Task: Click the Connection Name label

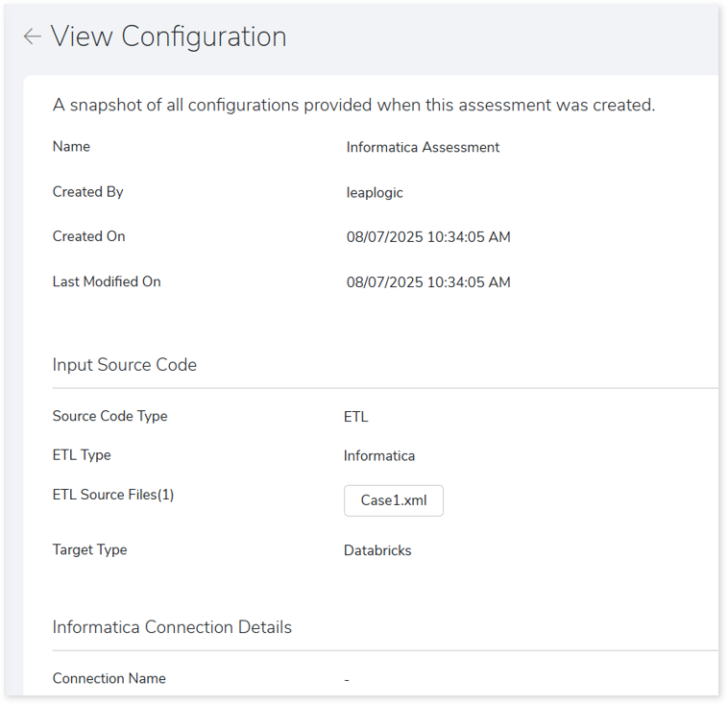Action: 109,678
